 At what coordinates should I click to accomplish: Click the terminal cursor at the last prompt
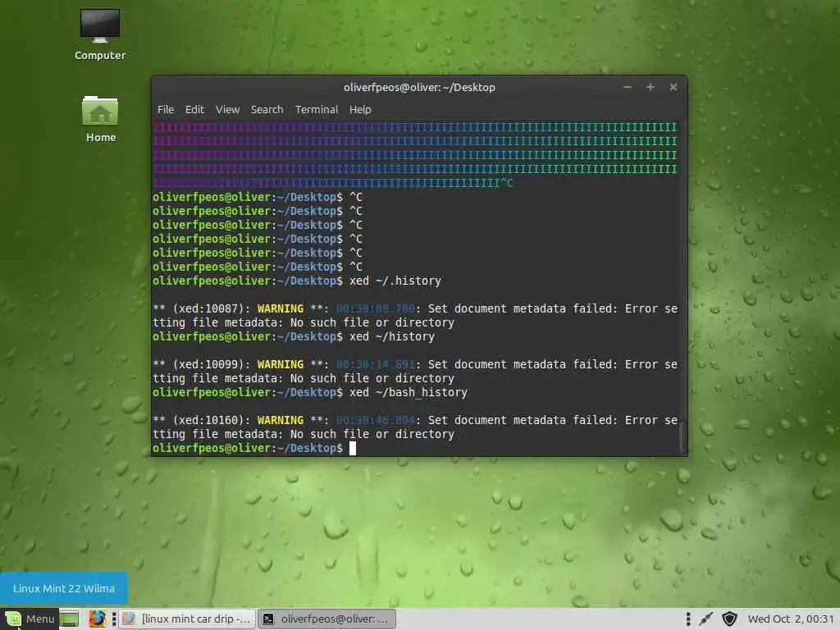[x=353, y=448]
